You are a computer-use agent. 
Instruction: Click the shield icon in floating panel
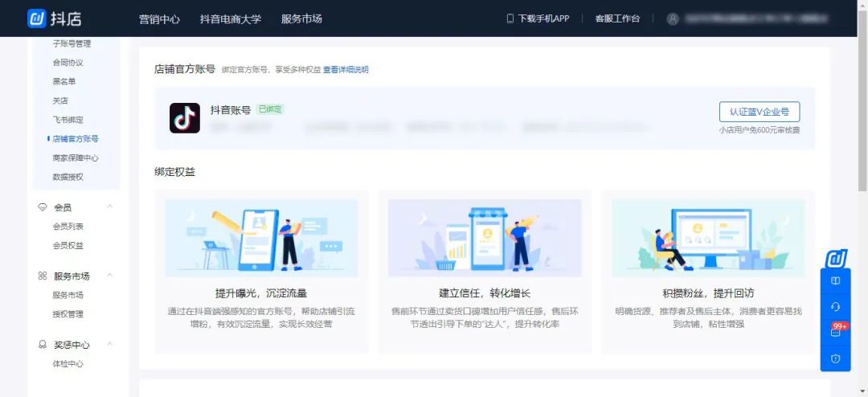(x=835, y=358)
